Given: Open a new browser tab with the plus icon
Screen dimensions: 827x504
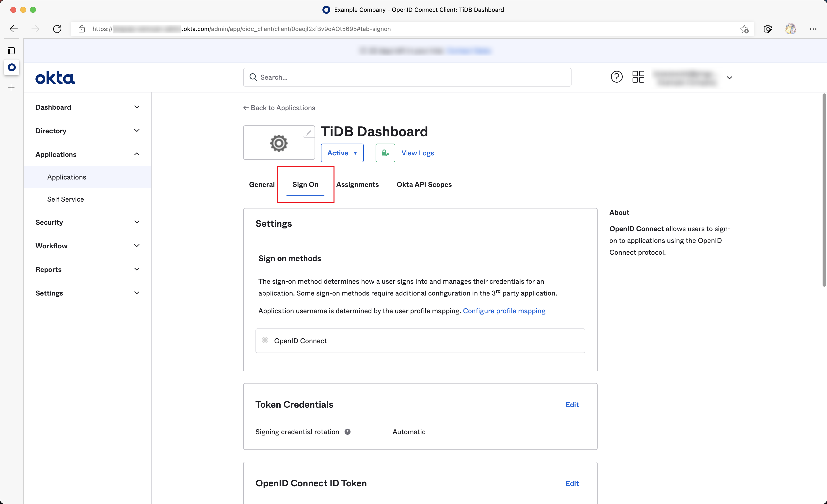Looking at the screenshot, I should coord(11,88).
